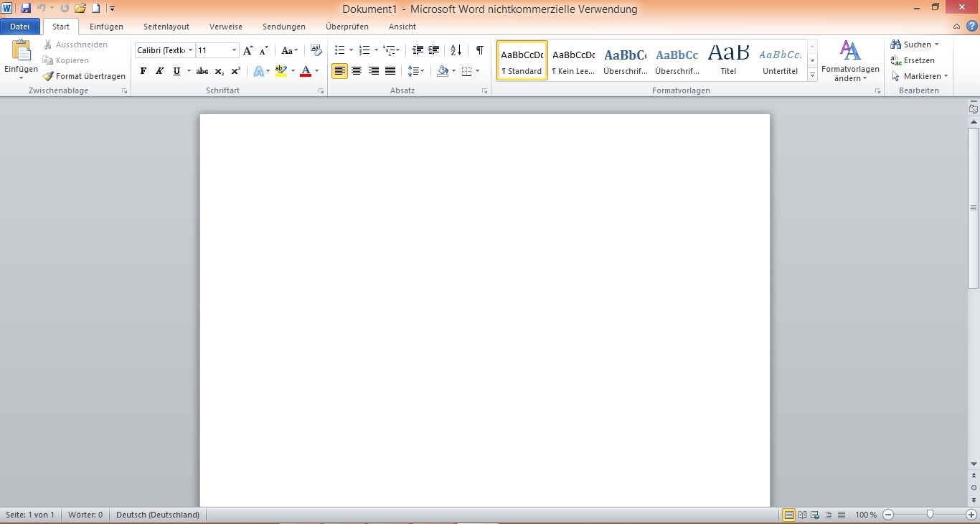Toggle italic formatting (K)

(160, 71)
